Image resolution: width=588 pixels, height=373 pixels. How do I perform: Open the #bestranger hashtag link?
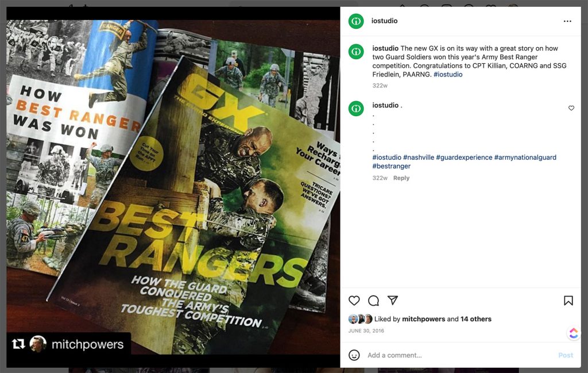(391, 166)
